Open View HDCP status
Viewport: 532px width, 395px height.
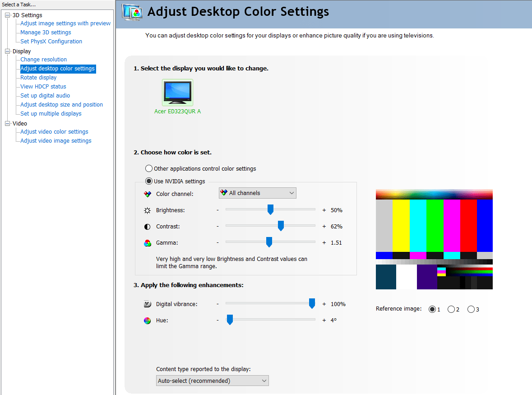point(43,87)
